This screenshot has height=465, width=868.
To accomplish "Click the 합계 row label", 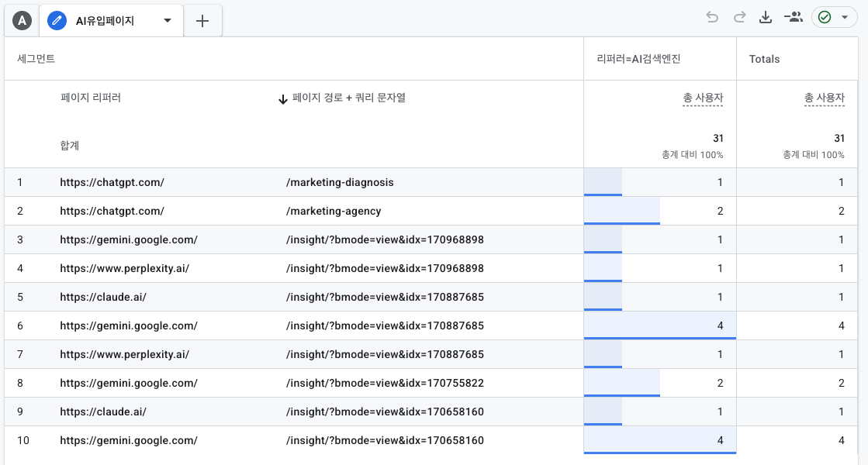I will coord(70,146).
